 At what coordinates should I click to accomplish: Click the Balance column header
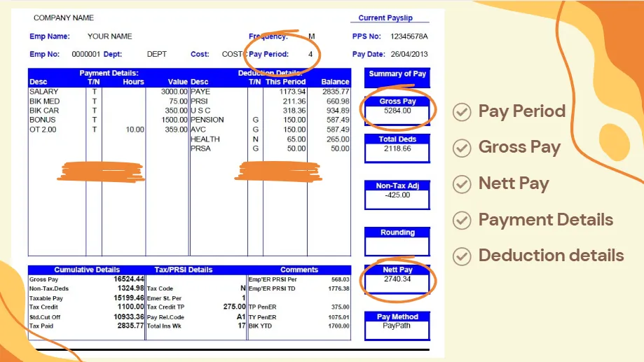point(335,82)
